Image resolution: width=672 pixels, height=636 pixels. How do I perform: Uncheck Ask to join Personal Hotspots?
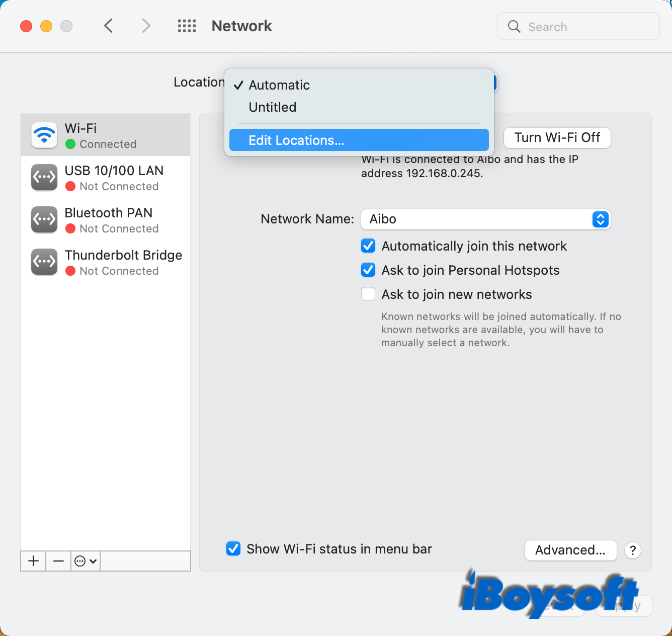click(x=368, y=270)
